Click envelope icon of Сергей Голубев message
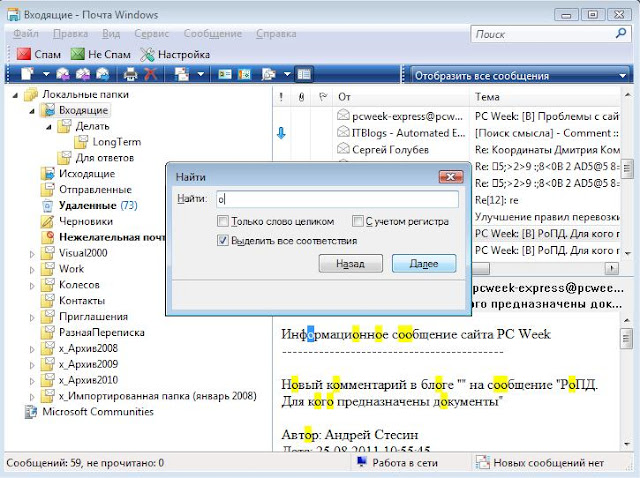Screen dimensions: 640x478 coord(343,149)
